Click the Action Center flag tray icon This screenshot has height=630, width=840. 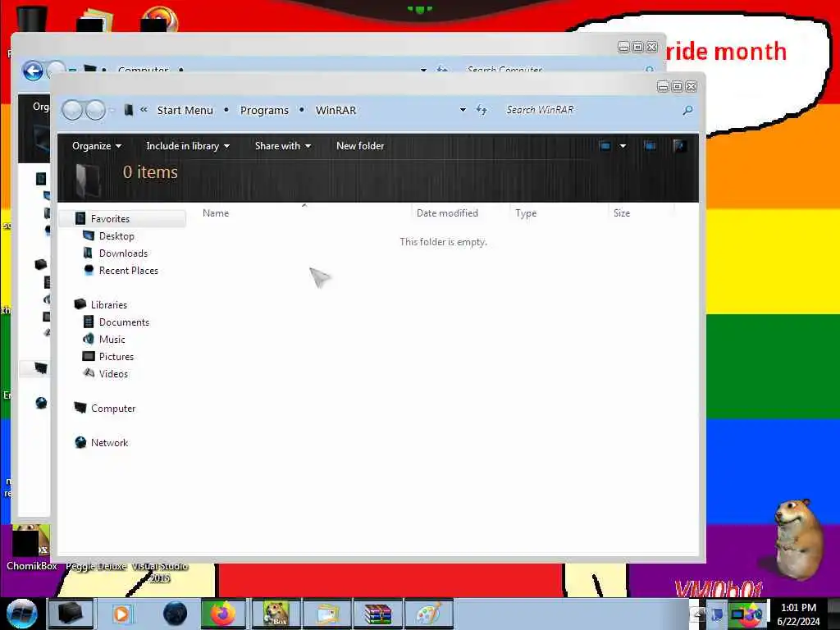tap(717, 614)
